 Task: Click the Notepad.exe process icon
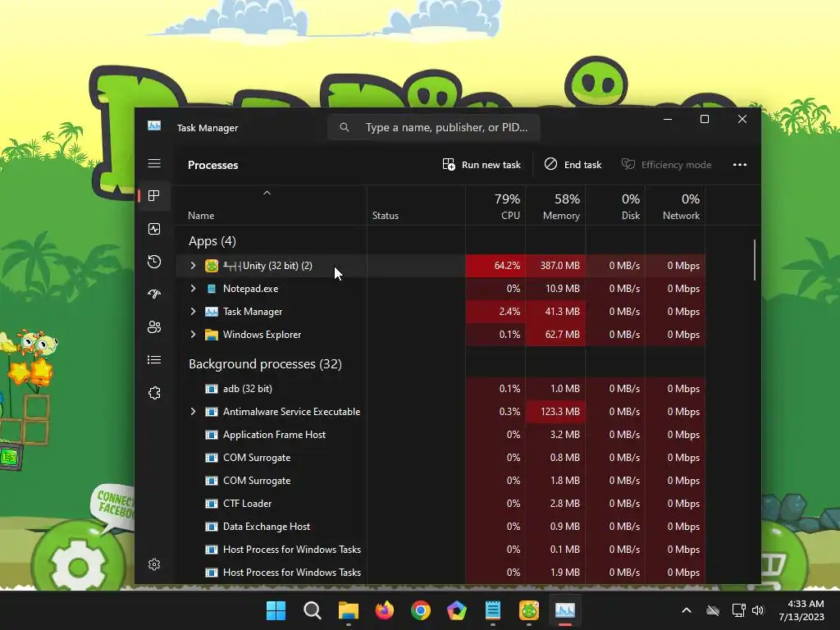pyautogui.click(x=212, y=289)
